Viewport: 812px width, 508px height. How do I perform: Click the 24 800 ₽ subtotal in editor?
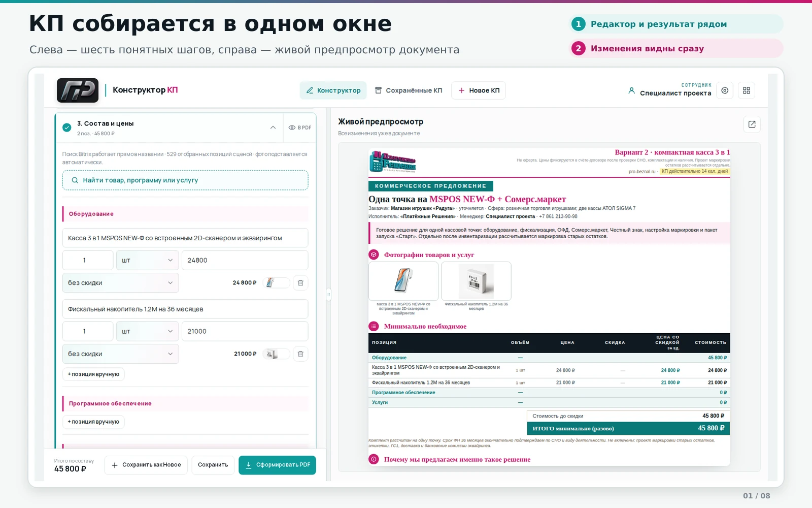point(245,283)
